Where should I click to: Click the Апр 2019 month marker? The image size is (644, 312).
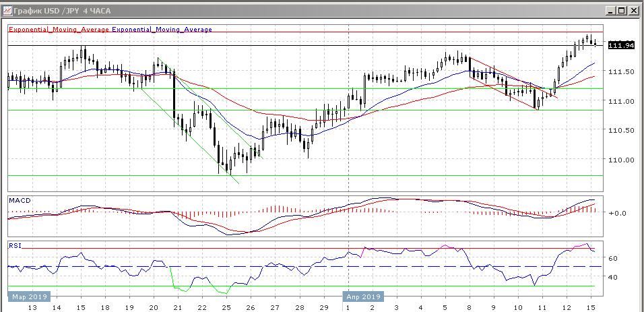tap(364, 296)
